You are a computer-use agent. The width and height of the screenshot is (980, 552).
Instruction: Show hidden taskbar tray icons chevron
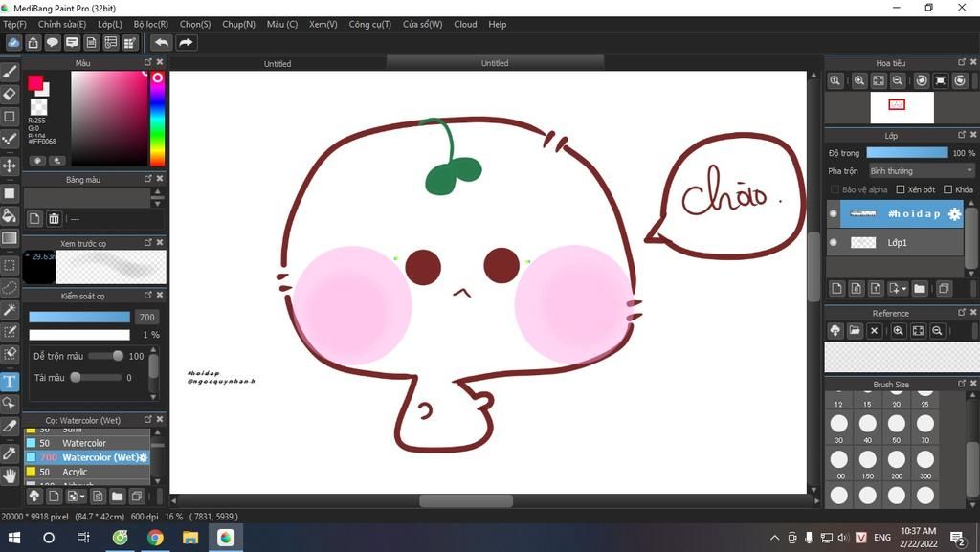point(774,537)
